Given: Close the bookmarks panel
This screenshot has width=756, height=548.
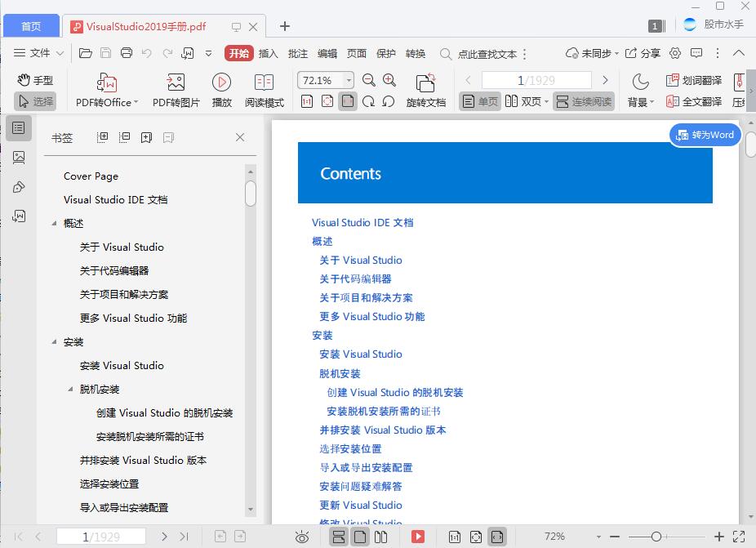Looking at the screenshot, I should pos(240,137).
